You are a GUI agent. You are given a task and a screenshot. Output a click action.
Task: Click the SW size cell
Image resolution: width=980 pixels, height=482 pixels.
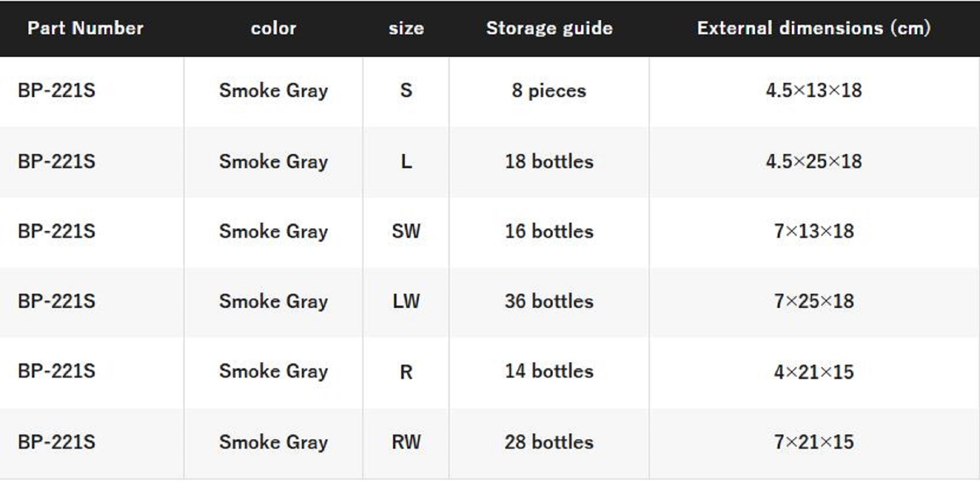coord(406,231)
